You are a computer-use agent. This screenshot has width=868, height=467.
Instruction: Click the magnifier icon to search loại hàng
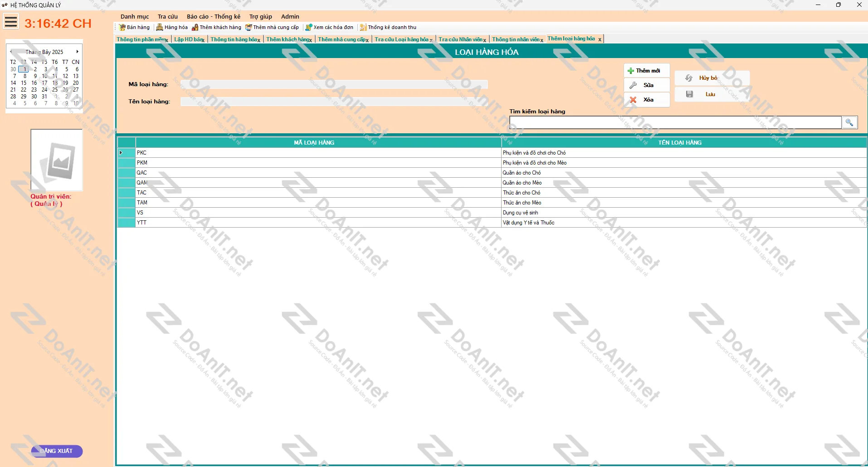[x=850, y=122]
